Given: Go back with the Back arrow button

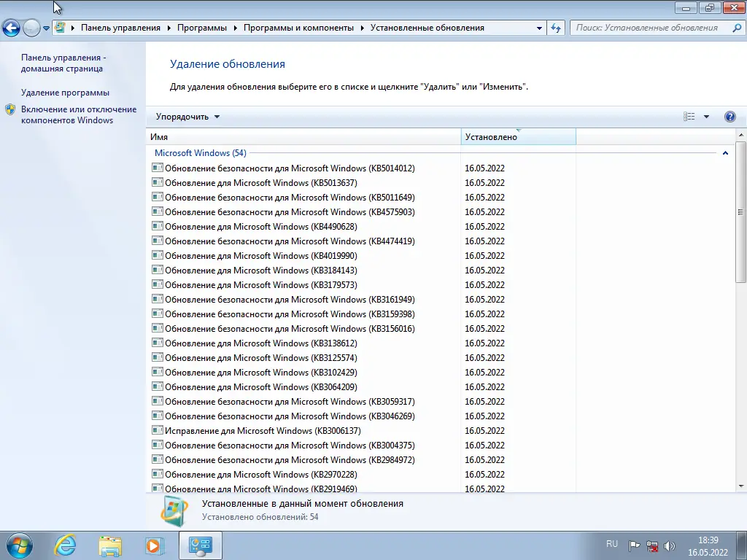Looking at the screenshot, I should [x=11, y=28].
